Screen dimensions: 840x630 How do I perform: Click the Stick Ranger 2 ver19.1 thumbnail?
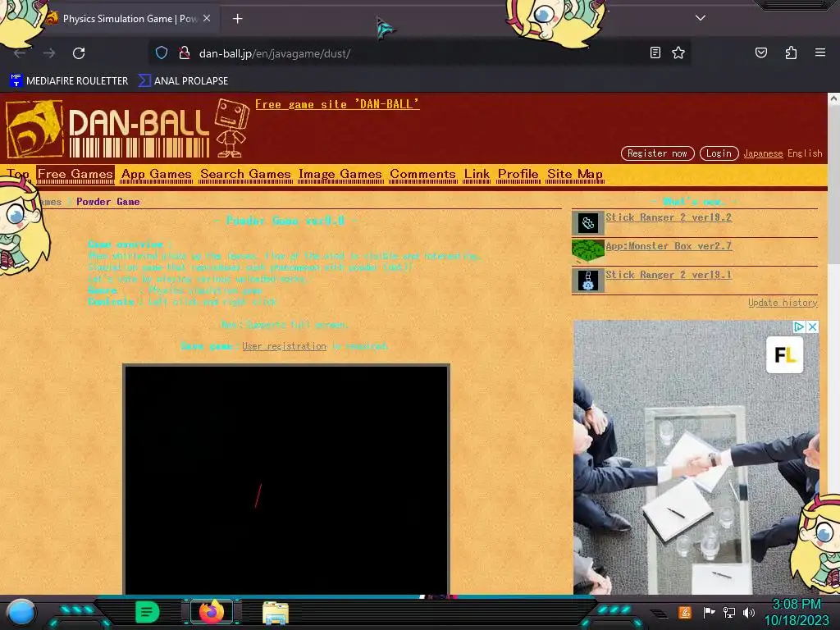click(587, 281)
